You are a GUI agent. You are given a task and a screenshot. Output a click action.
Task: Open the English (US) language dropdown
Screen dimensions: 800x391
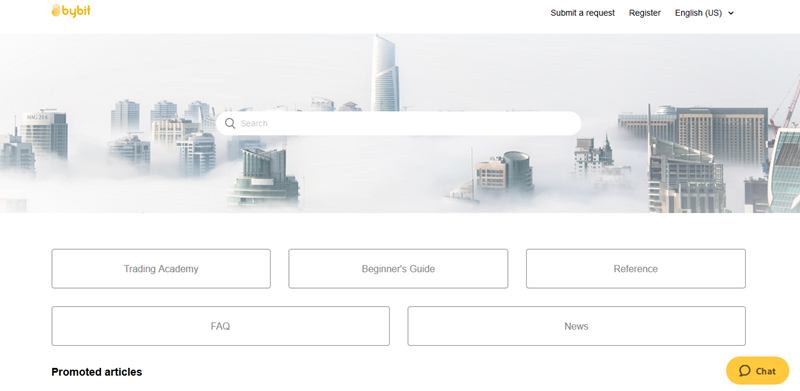[704, 13]
